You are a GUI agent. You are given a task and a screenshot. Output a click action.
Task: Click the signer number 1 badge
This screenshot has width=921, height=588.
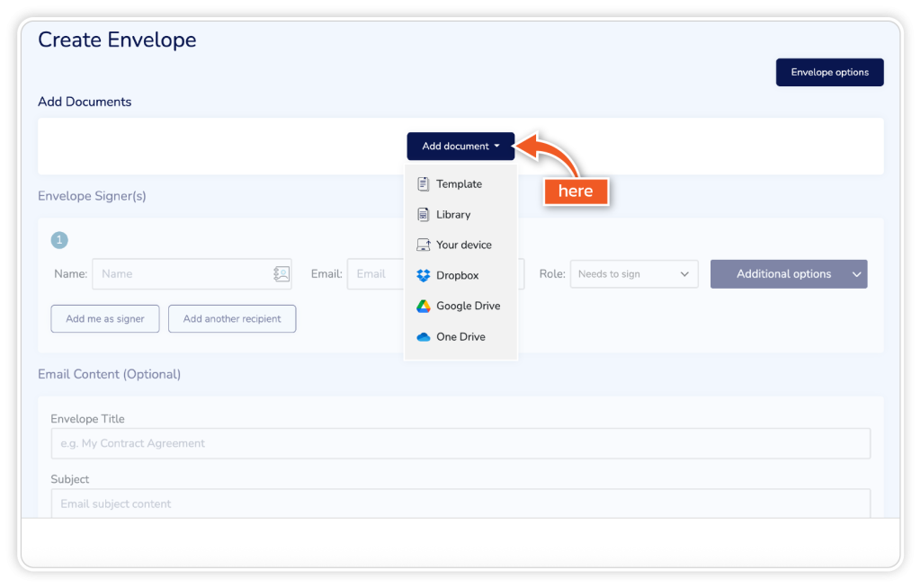coord(59,240)
